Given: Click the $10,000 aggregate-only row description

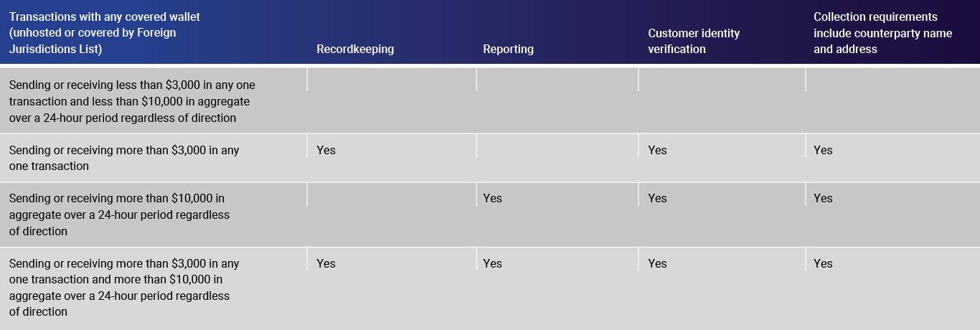Looking at the screenshot, I should (x=119, y=214).
